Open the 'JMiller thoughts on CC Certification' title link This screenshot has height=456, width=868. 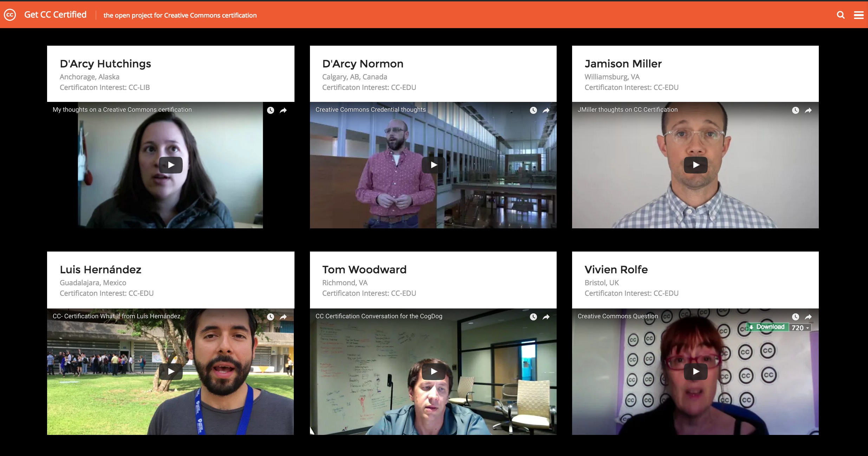click(627, 110)
